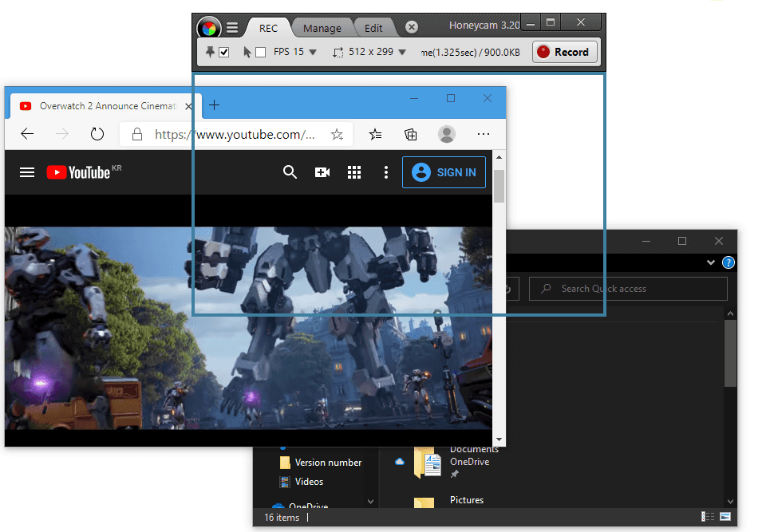Open the Honeycam hamburger menu
The height and width of the screenshot is (532, 766).
click(232, 28)
